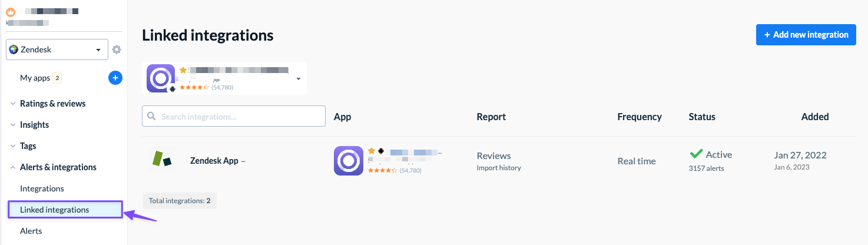Open the Integrations menu item
The image size is (868, 245).
[42, 188]
